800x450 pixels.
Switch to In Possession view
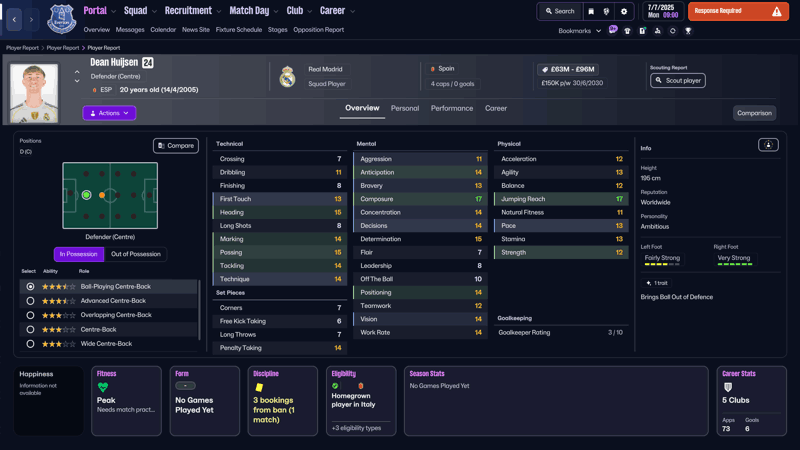coord(79,254)
